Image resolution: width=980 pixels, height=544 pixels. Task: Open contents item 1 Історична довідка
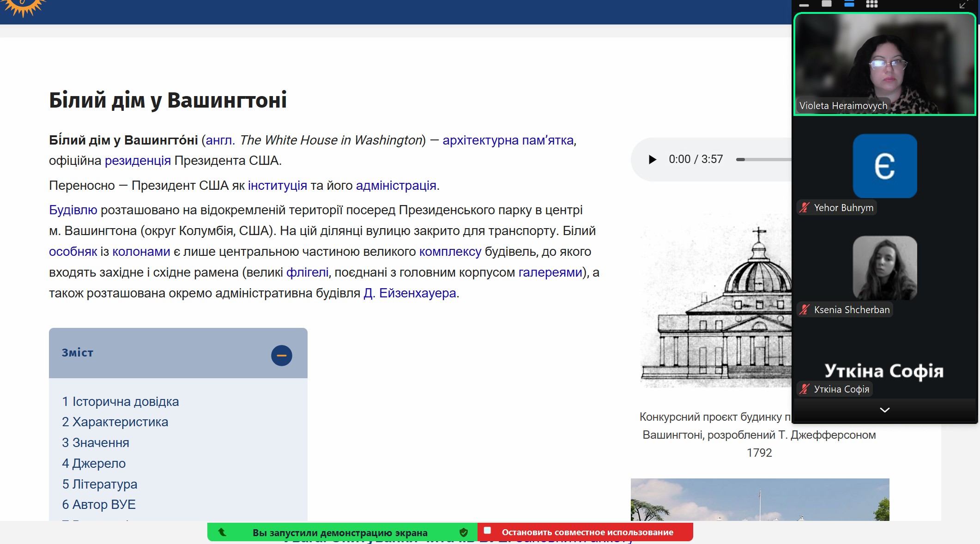pyautogui.click(x=121, y=402)
